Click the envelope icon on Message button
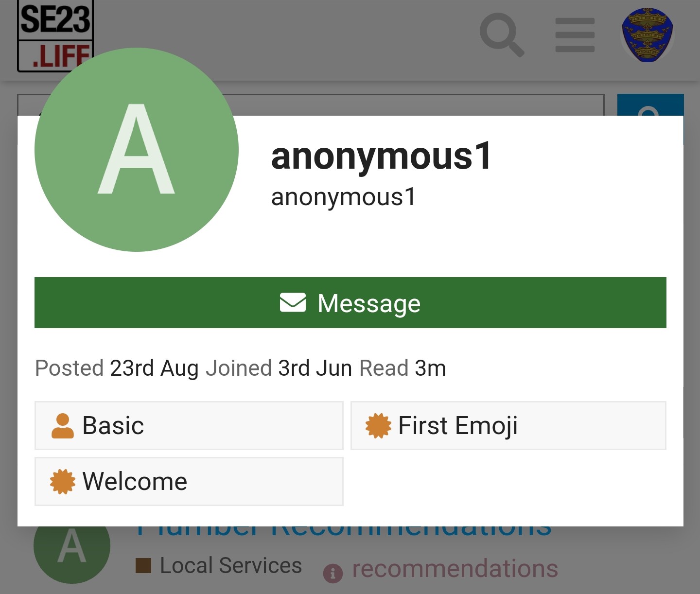The image size is (700, 594). pos(293,302)
